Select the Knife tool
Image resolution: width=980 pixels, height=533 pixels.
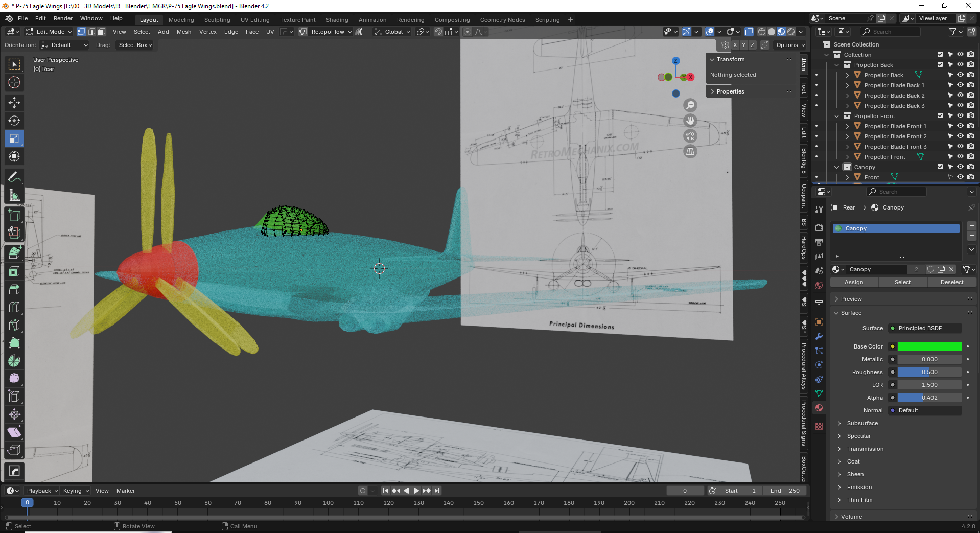click(14, 325)
